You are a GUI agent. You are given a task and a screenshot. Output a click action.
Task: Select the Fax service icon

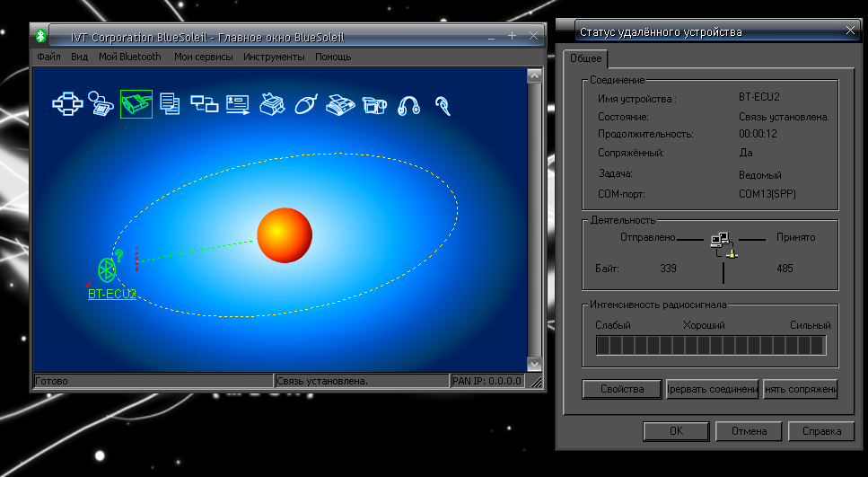[x=341, y=104]
